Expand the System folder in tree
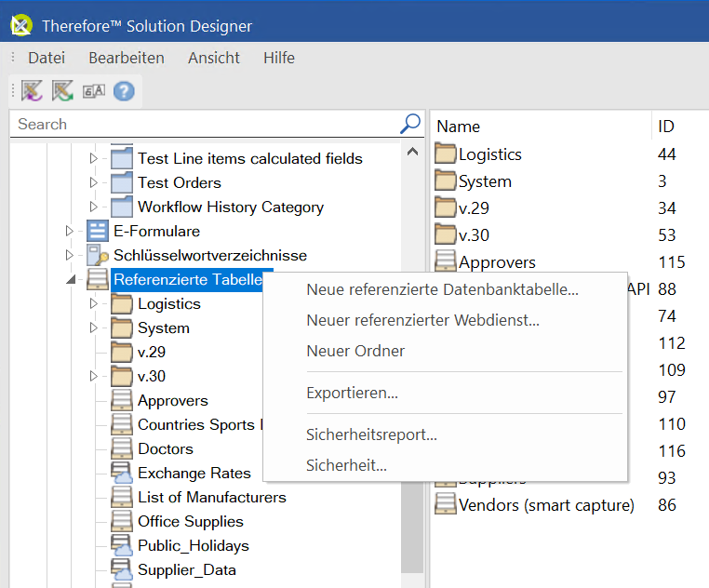The image size is (709, 588). point(94,327)
